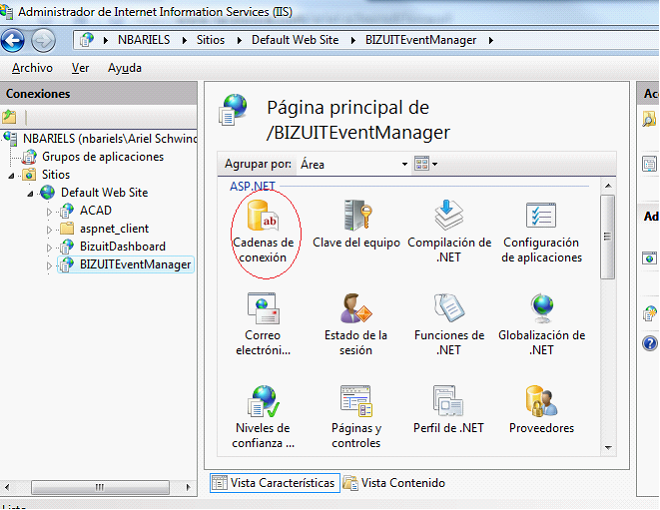The height and width of the screenshot is (510, 660).
Task: Click NBARIELS in the address breadcrumb
Action: tap(144, 40)
